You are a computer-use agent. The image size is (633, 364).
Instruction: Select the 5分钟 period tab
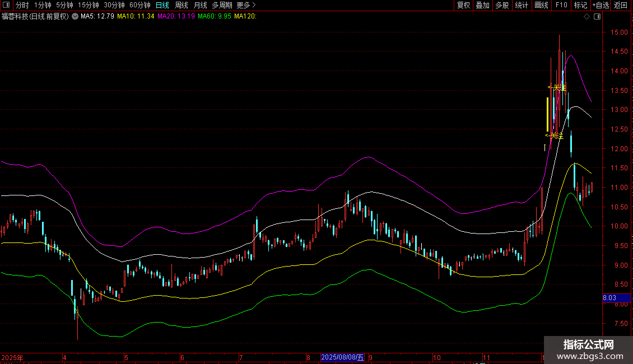[64, 5]
